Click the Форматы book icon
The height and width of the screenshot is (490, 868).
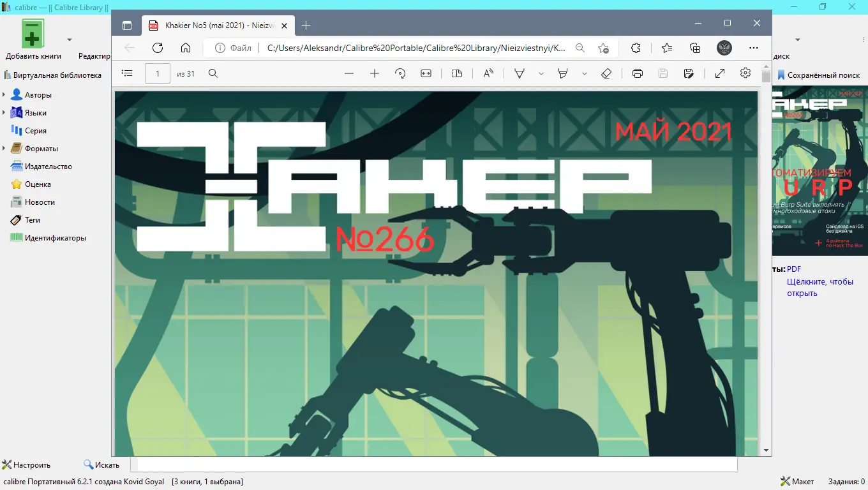(x=17, y=149)
